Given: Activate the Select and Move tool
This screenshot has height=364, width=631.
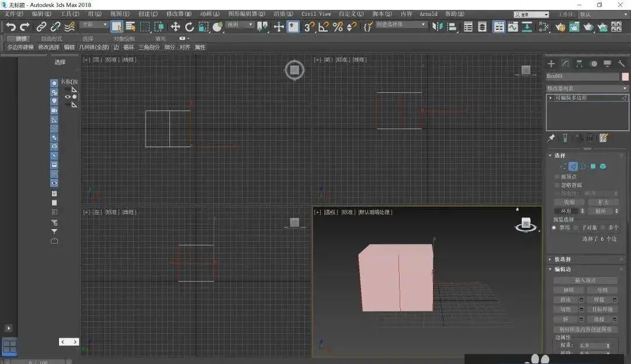Looking at the screenshot, I should pos(175,26).
